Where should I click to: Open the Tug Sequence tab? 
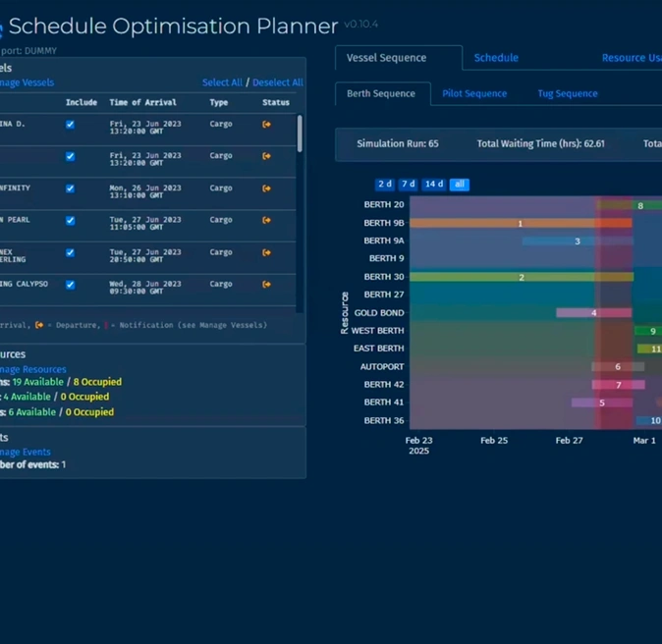click(x=568, y=93)
